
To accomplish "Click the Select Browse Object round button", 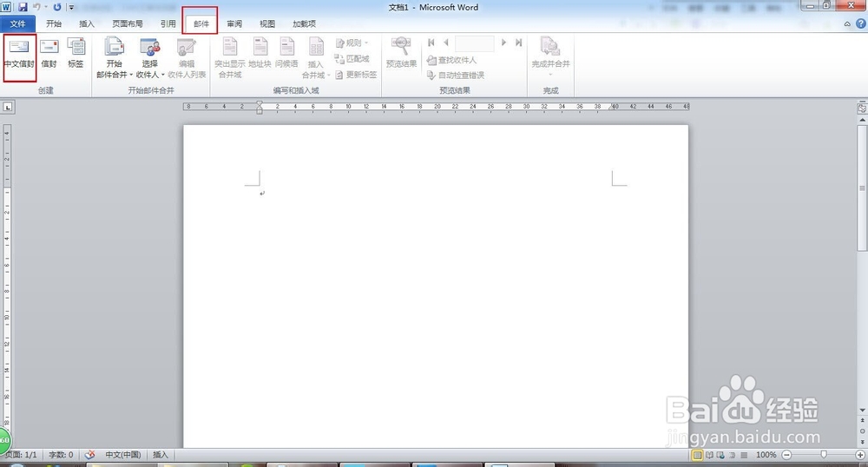I will pyautogui.click(x=862, y=431).
